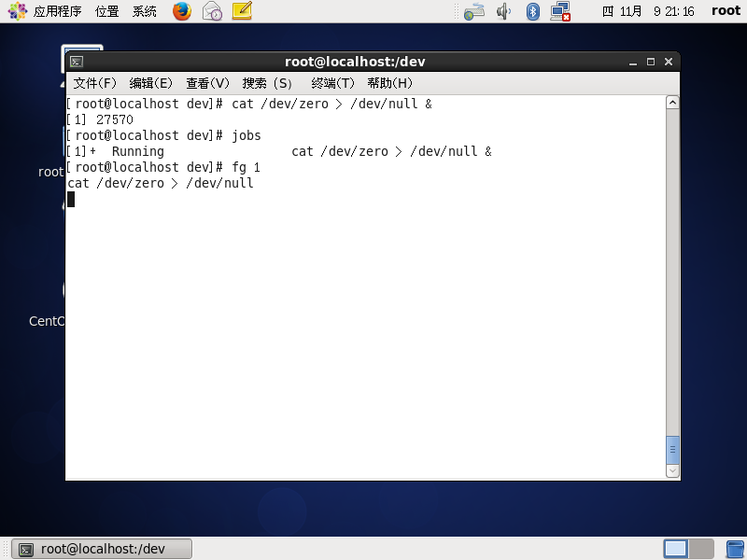The width and height of the screenshot is (747, 560).
Task: Open the terminal 编辑(E) menu
Action: click(x=151, y=83)
